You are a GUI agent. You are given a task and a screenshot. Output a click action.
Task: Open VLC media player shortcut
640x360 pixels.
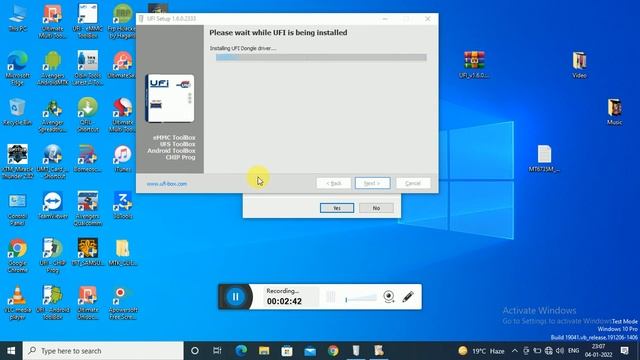tap(18, 302)
